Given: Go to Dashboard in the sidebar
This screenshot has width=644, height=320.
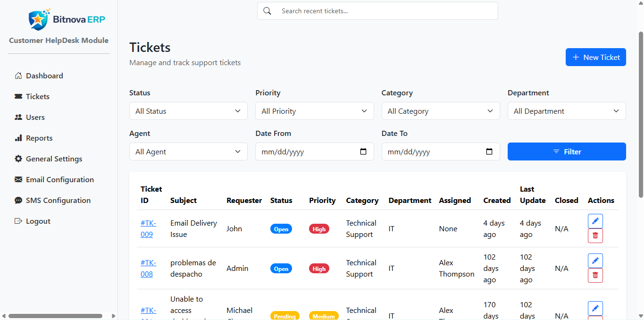Looking at the screenshot, I should pos(44,76).
